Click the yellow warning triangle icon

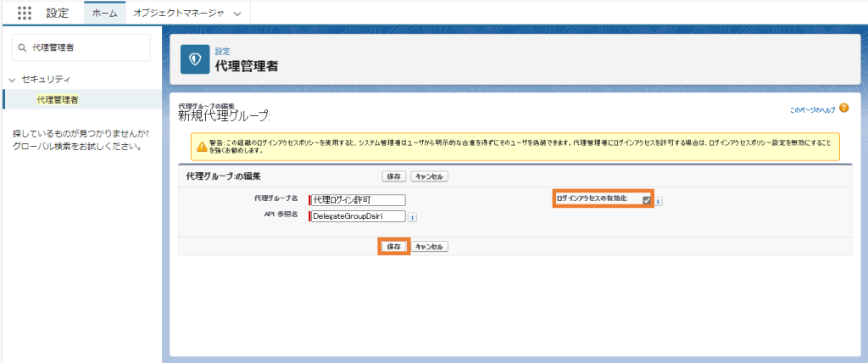click(202, 147)
